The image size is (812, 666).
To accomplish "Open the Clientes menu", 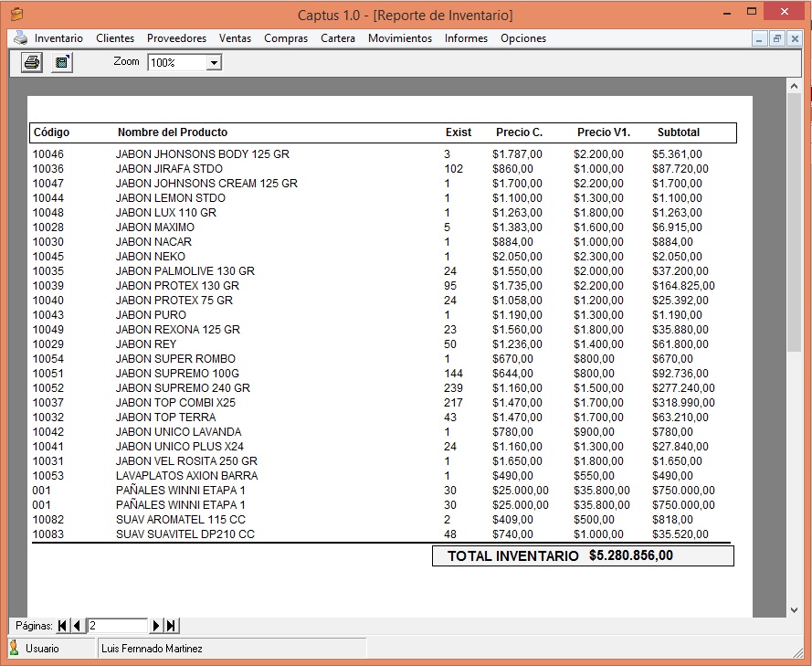I will (115, 38).
